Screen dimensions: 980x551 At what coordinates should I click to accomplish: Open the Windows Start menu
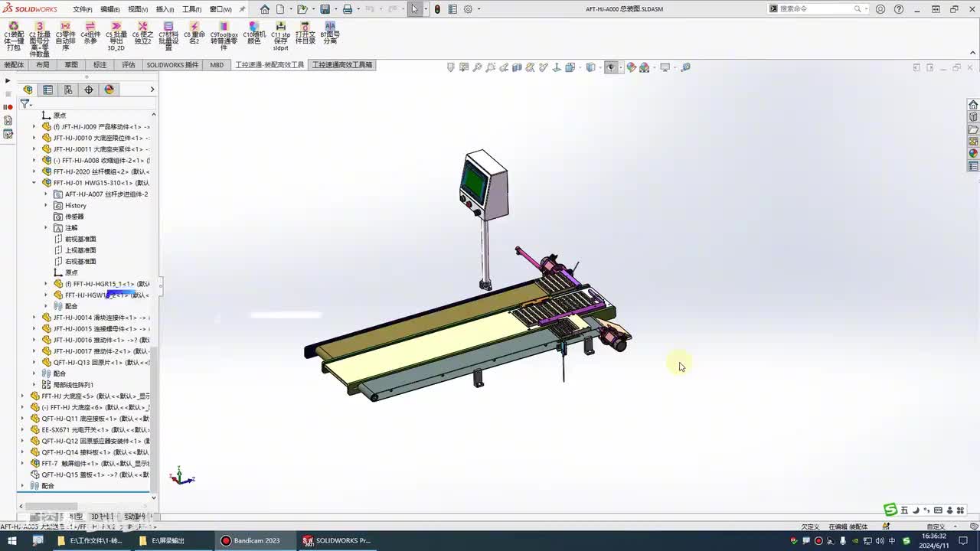click(x=11, y=540)
